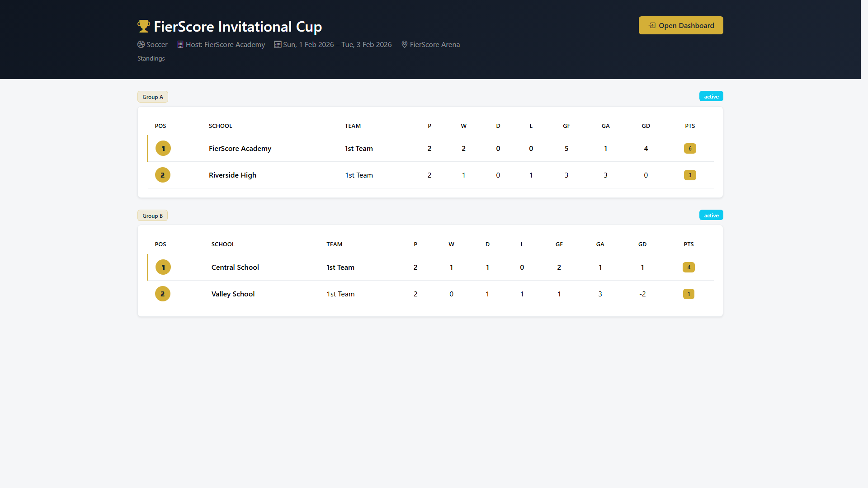The image size is (868, 488).
Task: Click FierScore Academy position 1 badge
Action: pos(163,148)
